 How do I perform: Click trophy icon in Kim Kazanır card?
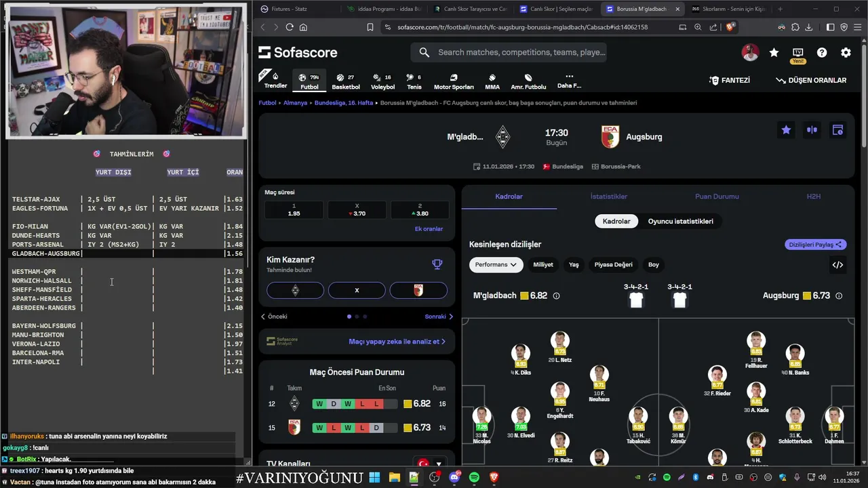tap(437, 264)
